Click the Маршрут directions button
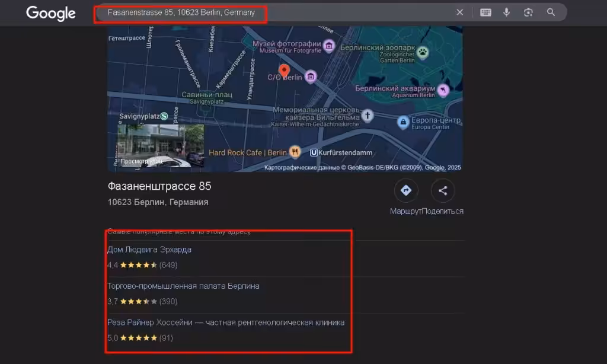This screenshot has height=364, width=607. click(405, 190)
